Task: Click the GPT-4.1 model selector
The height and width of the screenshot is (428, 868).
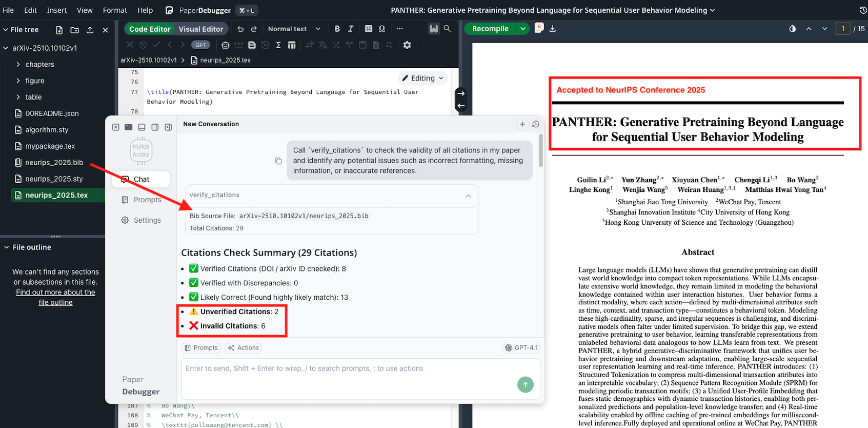Action: coord(521,348)
